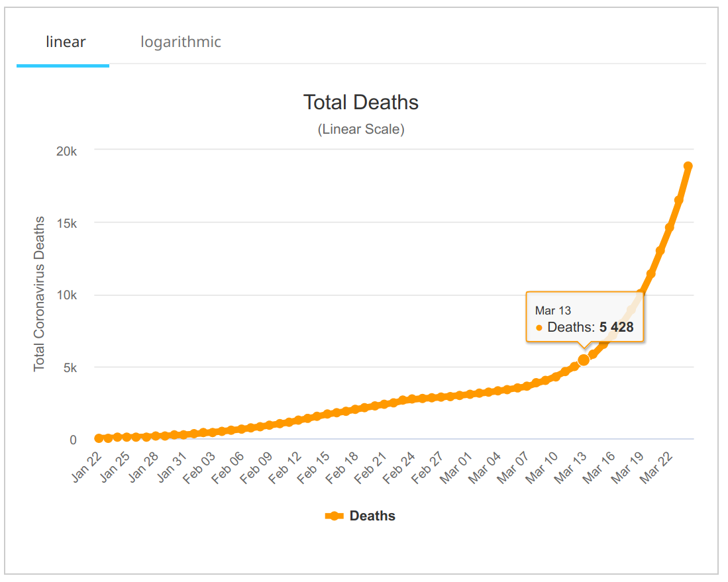This screenshot has height=582, width=728.
Task: Click the 5k y-axis label
Action: (x=69, y=367)
